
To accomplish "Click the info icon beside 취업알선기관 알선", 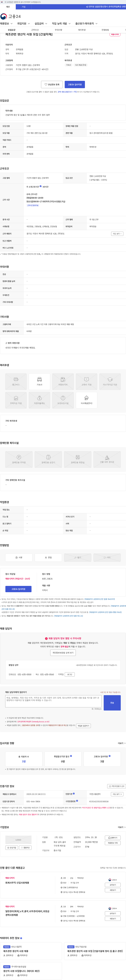I will click(x=71, y=756).
